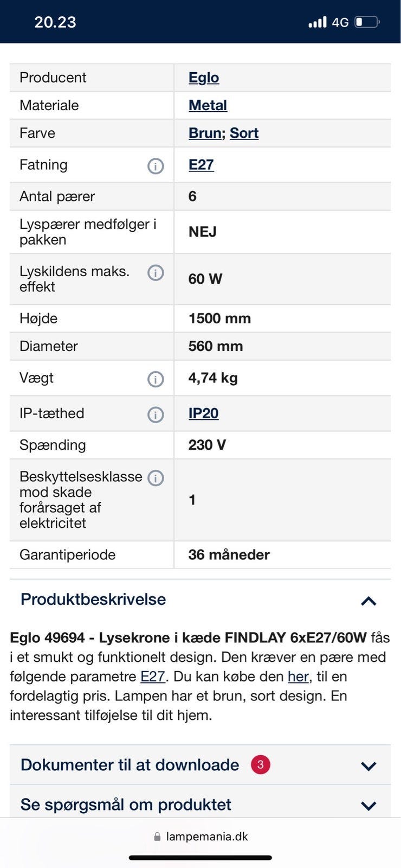Viewport: 401px width, 868px height.
Task: Click the Brun color link
Action: pos(205,133)
